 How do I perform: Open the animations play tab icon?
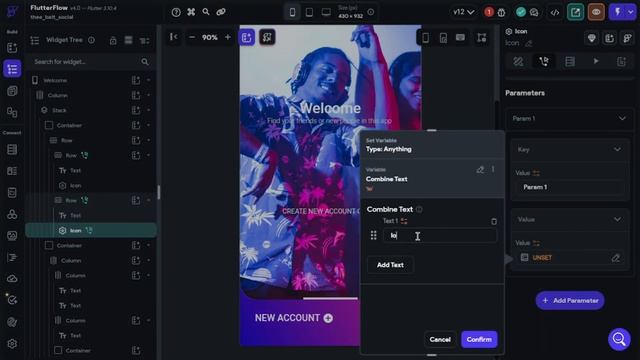596,61
